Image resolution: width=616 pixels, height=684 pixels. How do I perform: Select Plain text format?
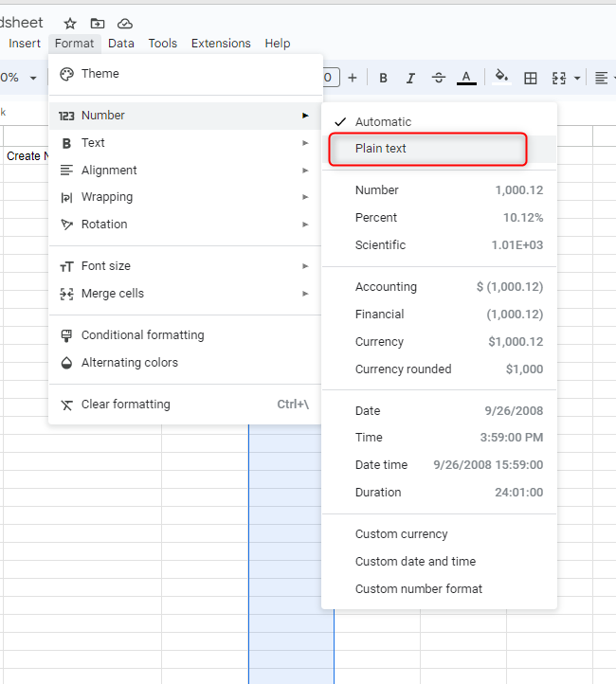pos(440,149)
